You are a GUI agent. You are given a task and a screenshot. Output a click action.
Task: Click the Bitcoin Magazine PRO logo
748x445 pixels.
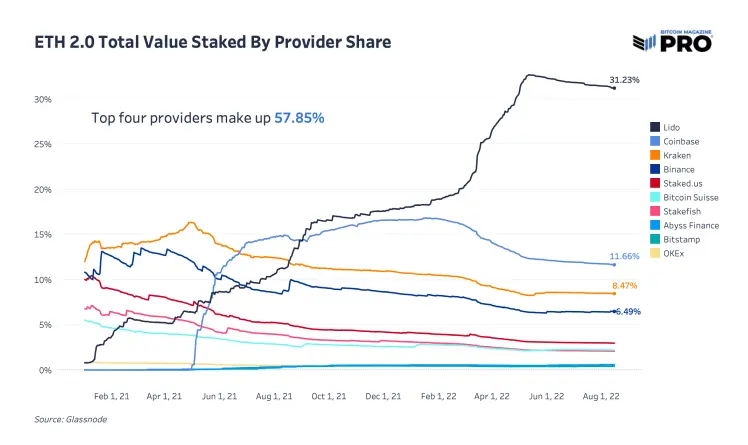[x=673, y=41]
